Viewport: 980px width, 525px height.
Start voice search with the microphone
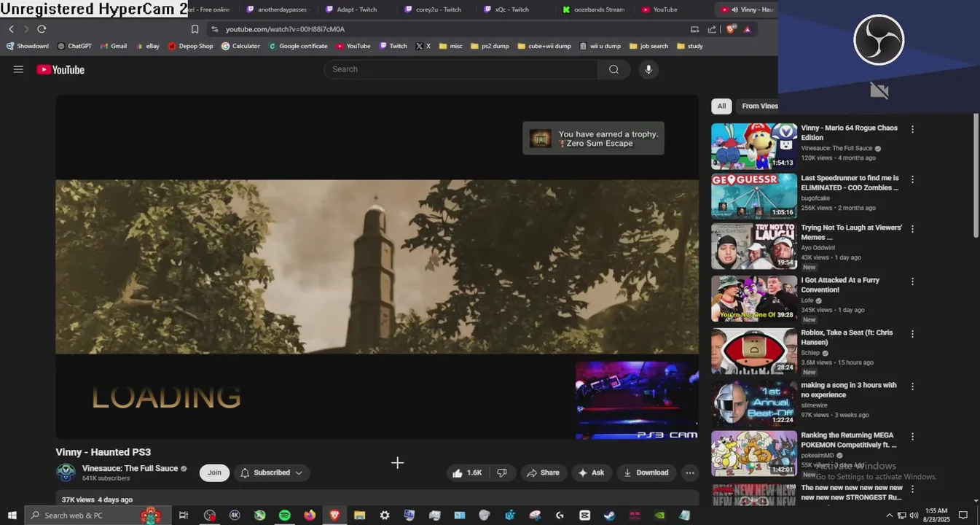(x=648, y=69)
